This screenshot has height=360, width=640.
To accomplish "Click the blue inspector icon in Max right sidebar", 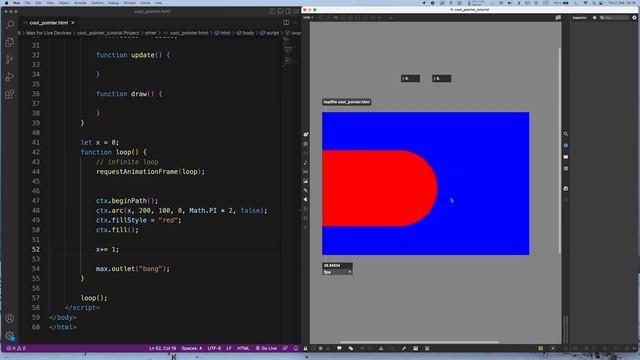I will (566, 146).
